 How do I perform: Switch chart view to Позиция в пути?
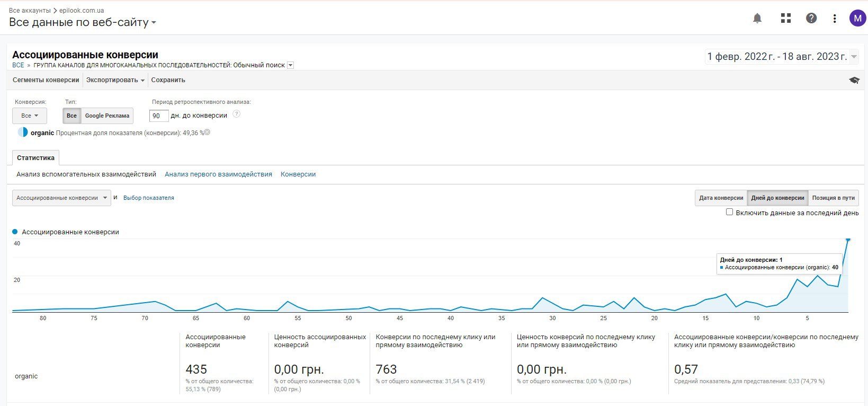coord(833,198)
